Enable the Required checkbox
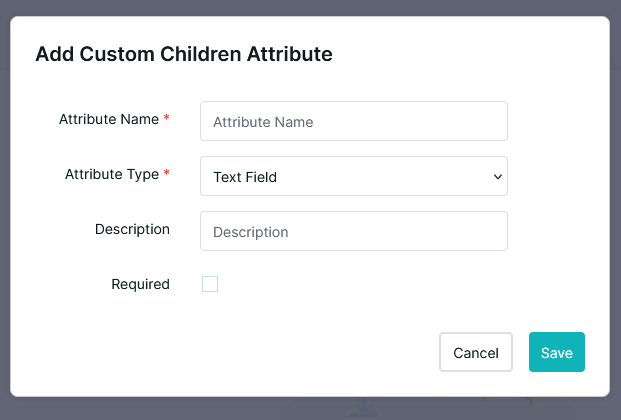This screenshot has width=621, height=420. point(210,284)
